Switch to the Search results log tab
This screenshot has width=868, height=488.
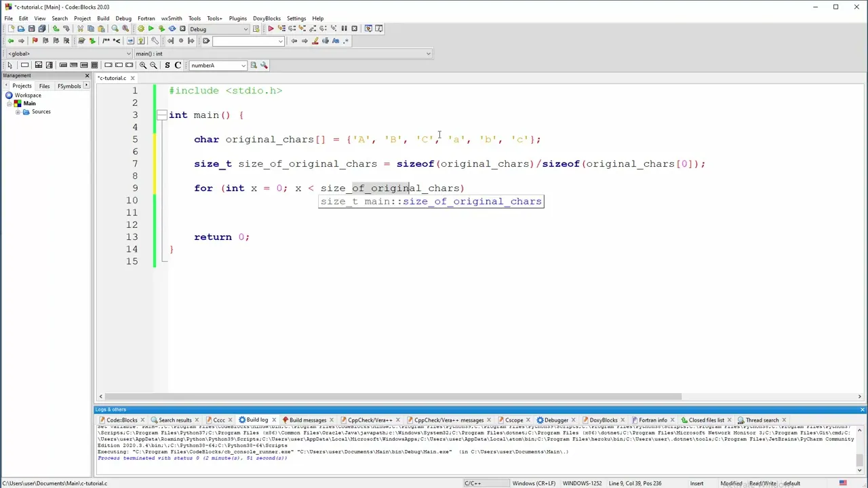(x=175, y=420)
